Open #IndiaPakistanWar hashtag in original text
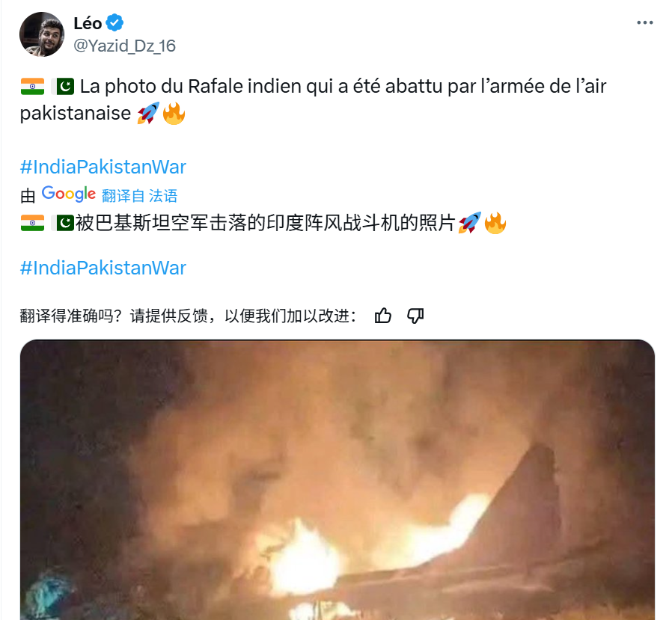This screenshot has width=672, height=620. tap(103, 167)
